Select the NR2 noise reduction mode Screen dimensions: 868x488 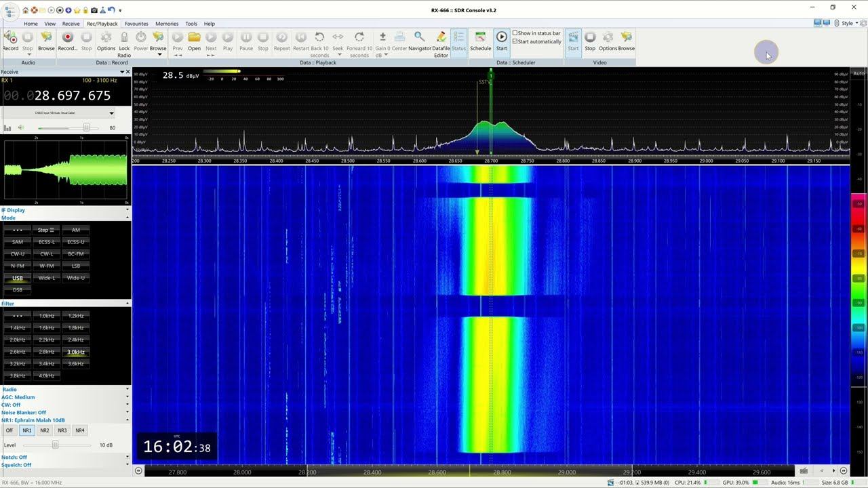click(x=44, y=430)
